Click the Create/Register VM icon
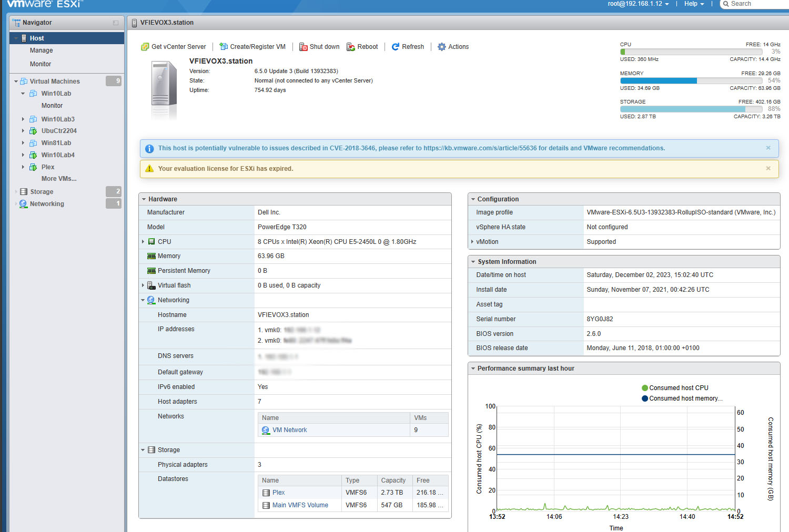 pos(224,47)
